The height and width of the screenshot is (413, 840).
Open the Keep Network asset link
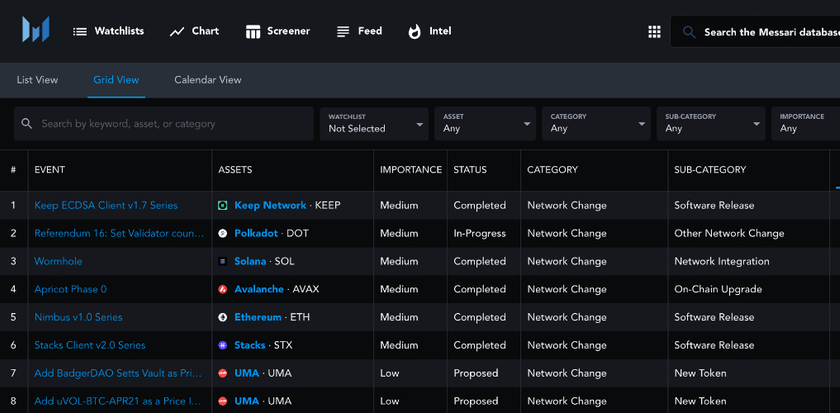270,205
